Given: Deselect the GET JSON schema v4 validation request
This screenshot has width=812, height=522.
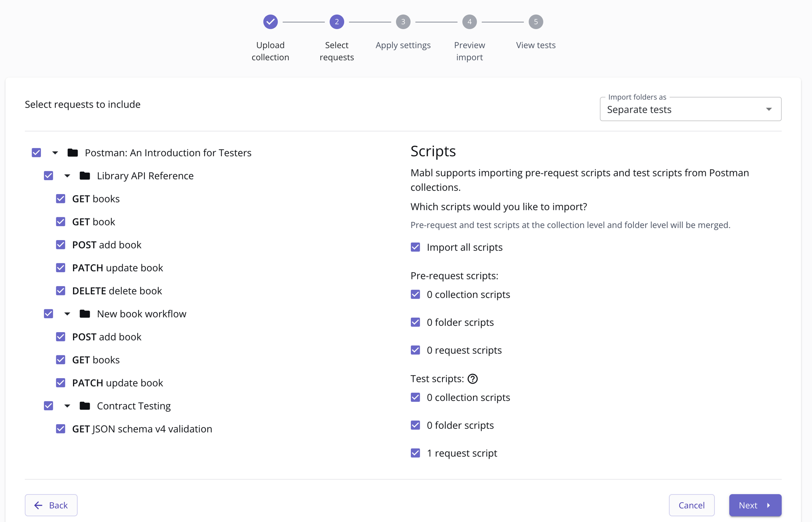Looking at the screenshot, I should 60,429.
